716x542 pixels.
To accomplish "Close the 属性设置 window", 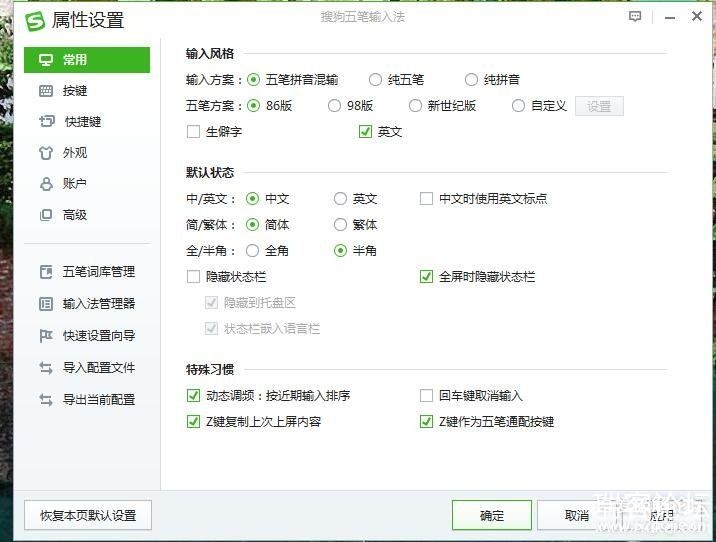I will (x=697, y=17).
